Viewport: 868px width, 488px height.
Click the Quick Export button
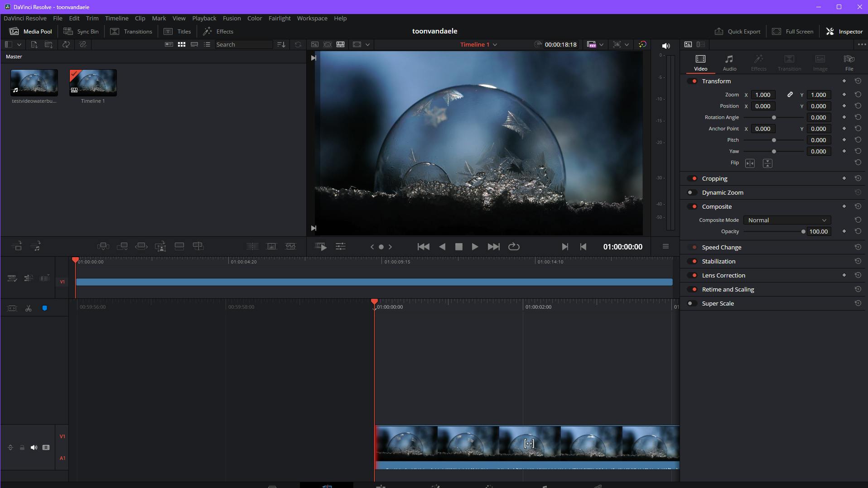pos(737,31)
